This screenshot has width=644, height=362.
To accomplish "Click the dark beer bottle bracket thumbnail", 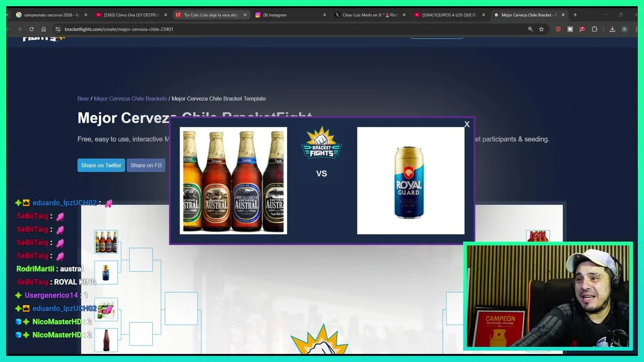I will pos(106,340).
